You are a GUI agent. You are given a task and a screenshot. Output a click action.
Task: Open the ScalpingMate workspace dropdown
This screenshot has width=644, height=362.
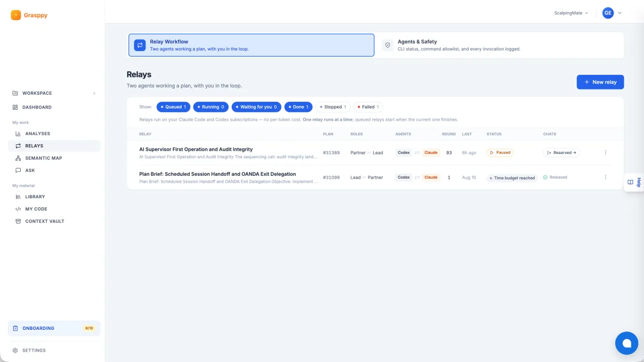point(571,13)
